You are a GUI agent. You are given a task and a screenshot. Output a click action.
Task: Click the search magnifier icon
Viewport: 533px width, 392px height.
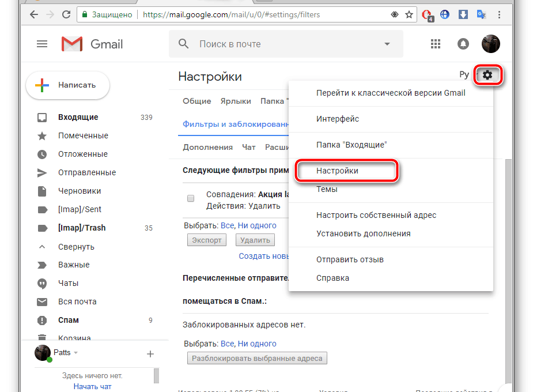(x=184, y=44)
